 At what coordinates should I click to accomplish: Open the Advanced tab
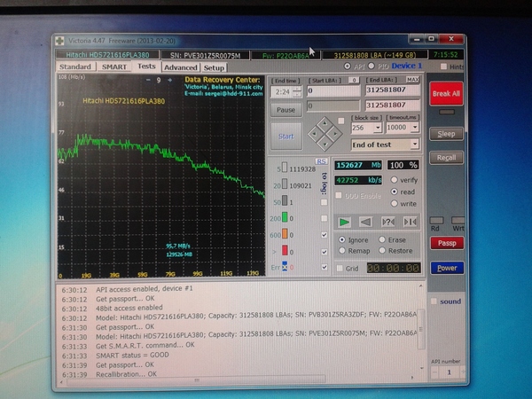coord(180,66)
